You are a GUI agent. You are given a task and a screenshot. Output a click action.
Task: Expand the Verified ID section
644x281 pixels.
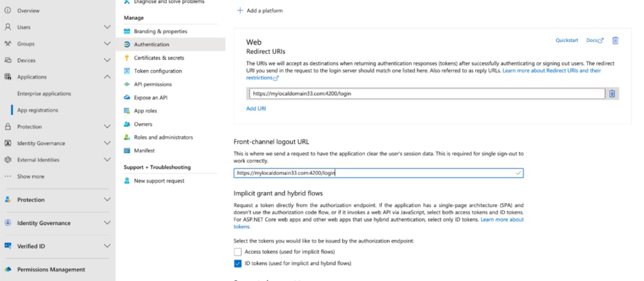(107, 246)
